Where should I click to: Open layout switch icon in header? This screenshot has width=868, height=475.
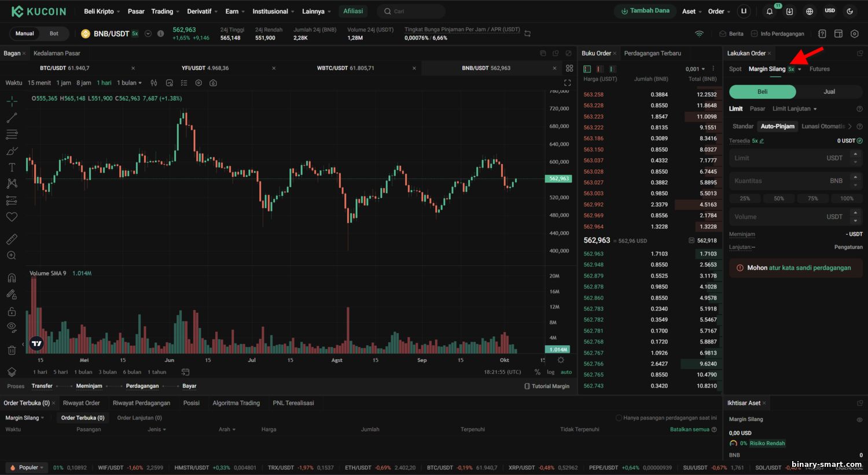[x=838, y=34]
